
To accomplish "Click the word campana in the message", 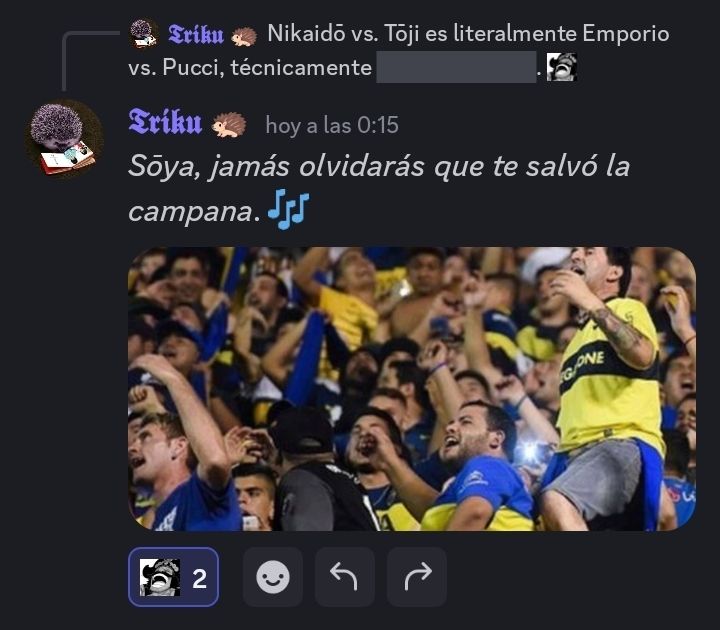I will (191, 212).
